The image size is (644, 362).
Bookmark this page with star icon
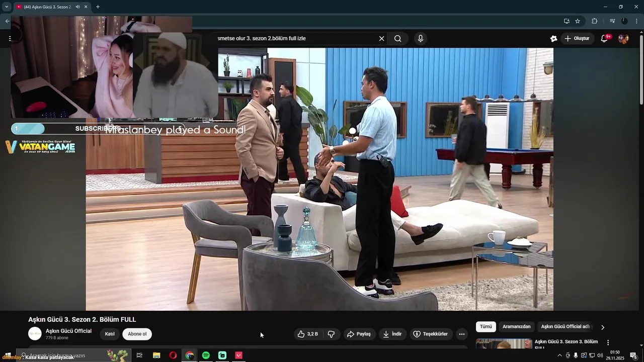coord(578,21)
